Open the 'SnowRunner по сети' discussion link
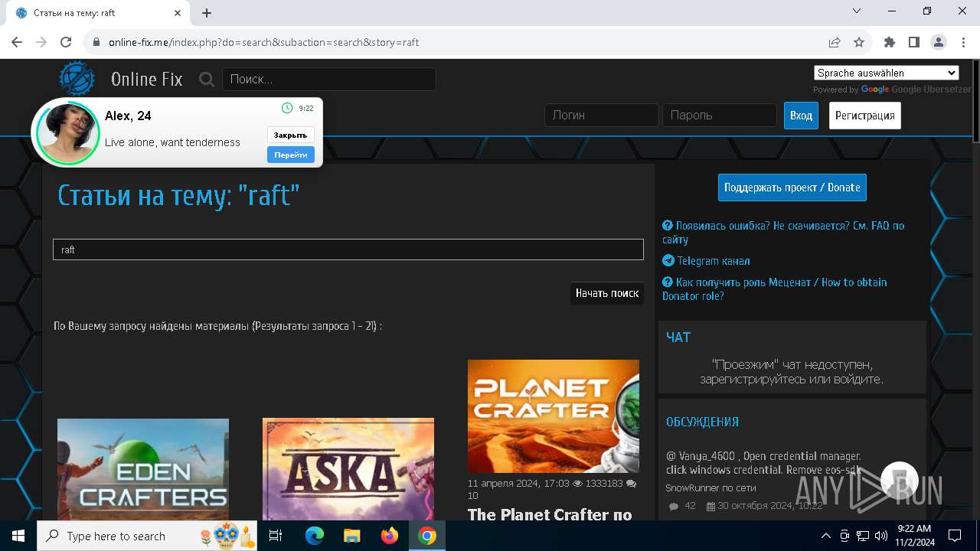This screenshot has height=551, width=980. [710, 487]
